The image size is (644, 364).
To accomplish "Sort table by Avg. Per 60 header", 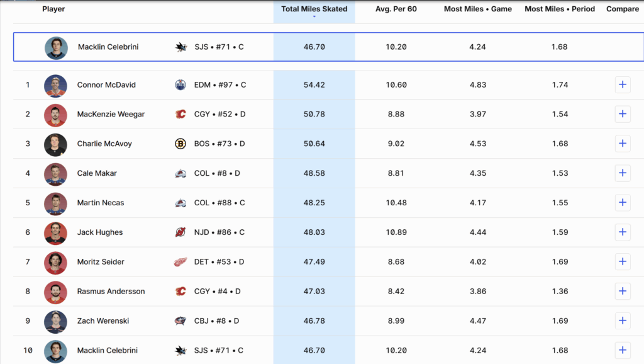I will pyautogui.click(x=396, y=9).
